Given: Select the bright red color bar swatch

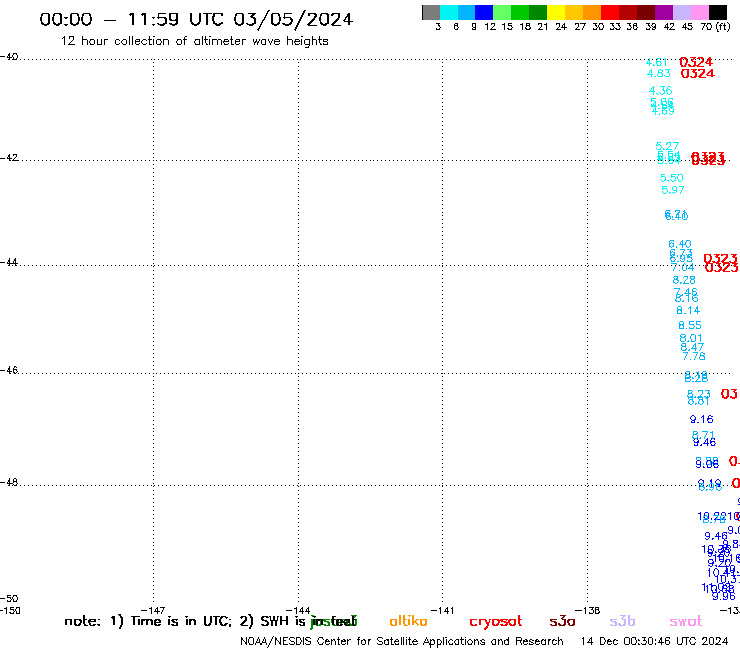Looking at the screenshot, I should 610,12.
